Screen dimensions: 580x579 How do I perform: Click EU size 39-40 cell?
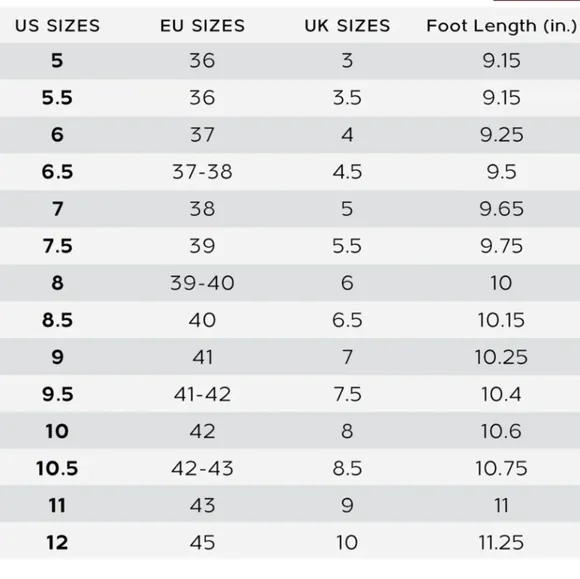tap(202, 283)
